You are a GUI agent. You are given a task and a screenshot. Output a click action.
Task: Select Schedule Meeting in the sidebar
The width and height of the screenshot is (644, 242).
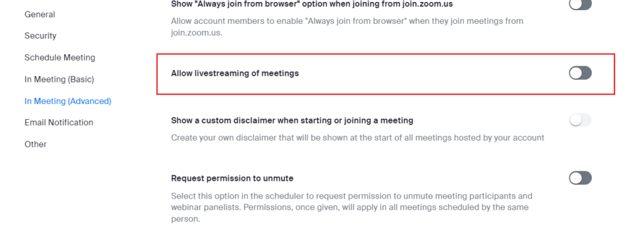(x=60, y=57)
